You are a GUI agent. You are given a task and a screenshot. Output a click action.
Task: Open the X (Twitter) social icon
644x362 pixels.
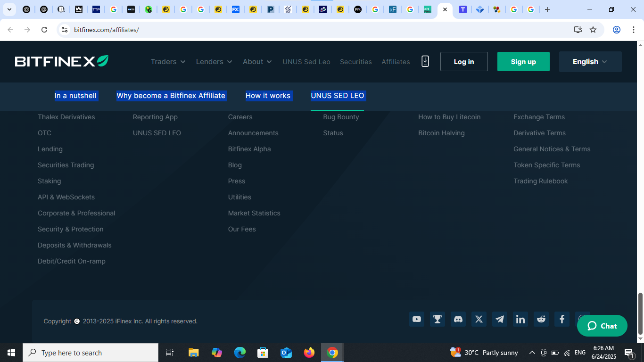click(x=479, y=319)
